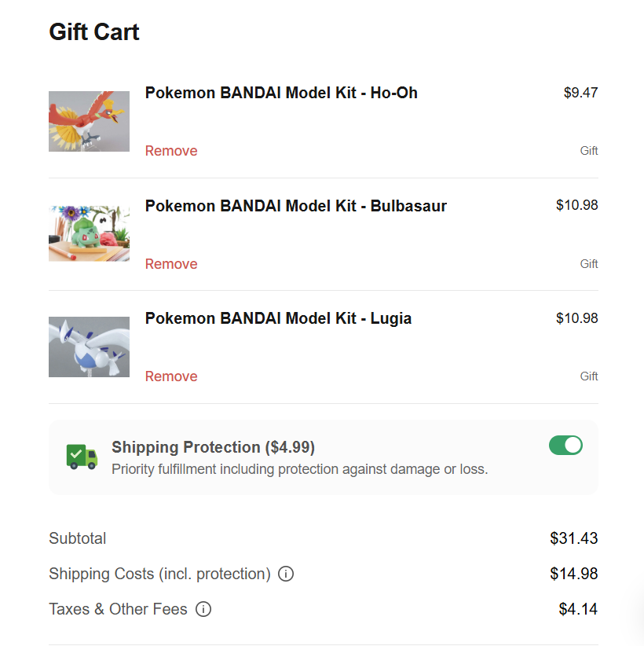Open the Ho-Oh product thumbnail
The width and height of the screenshot is (644, 646).
pyautogui.click(x=89, y=121)
